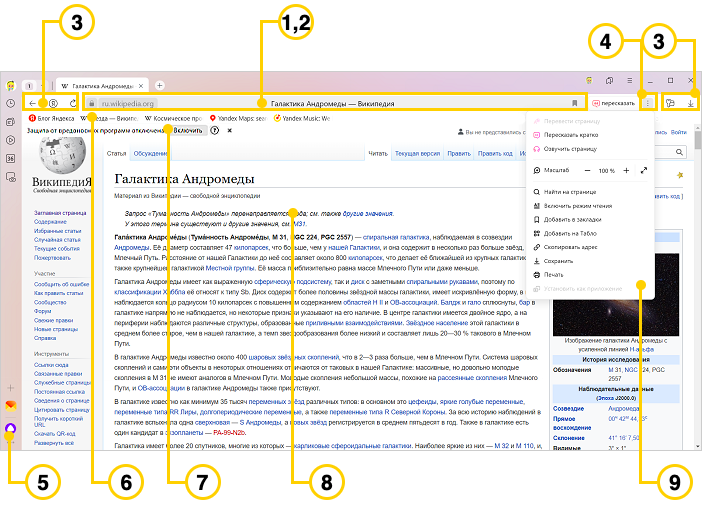
Task: Choose Озвучить страницу from the menu
Action: click(570, 149)
